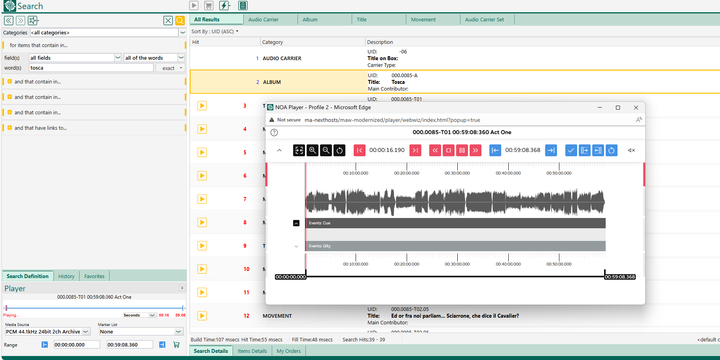Rewind playback in NOA Player
The height and width of the screenshot is (360, 720).
coord(435,150)
